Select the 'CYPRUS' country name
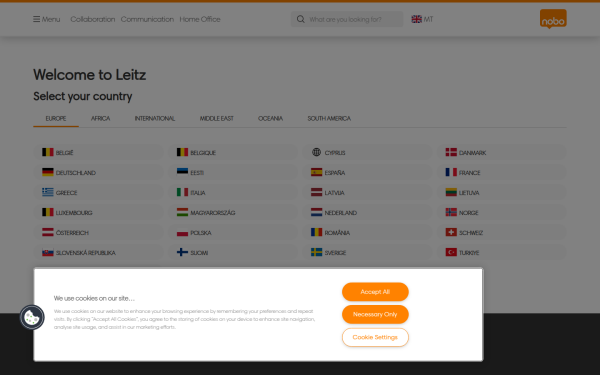600x375 pixels. tap(335, 153)
